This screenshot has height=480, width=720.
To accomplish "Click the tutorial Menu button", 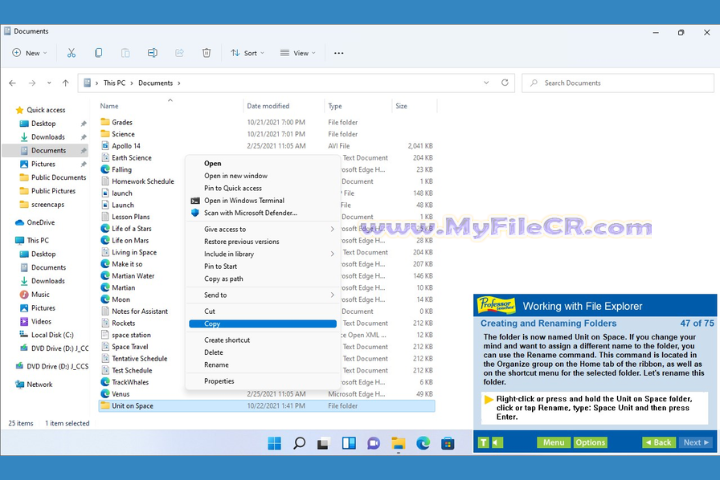I will (553, 442).
